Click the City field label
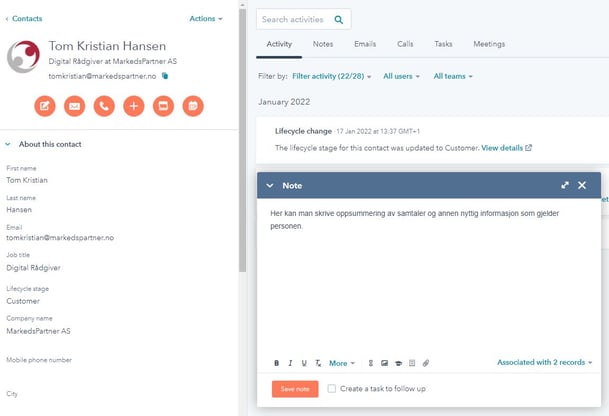 point(12,393)
